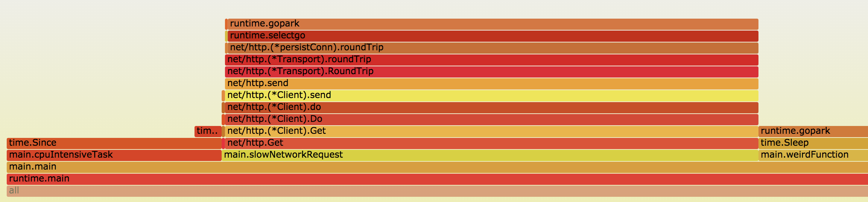Click the runtime.main frame
Viewport: 868px width, 202px height.
pyautogui.click(x=437, y=179)
